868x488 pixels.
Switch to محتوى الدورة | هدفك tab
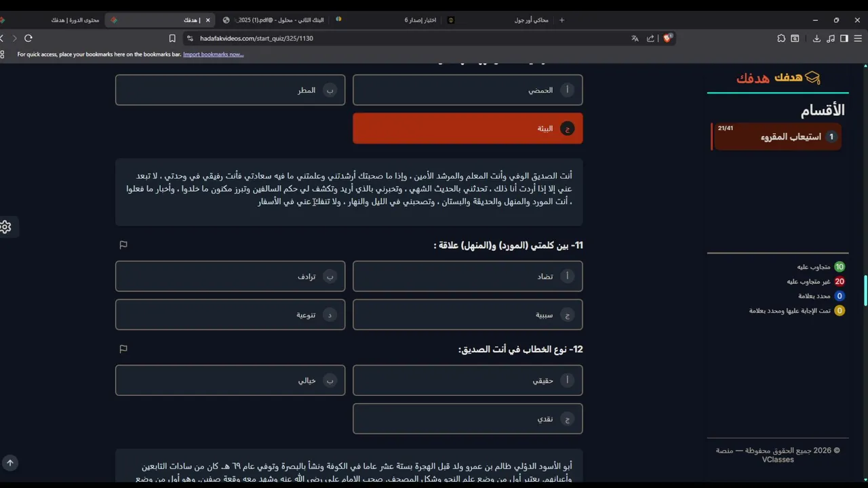(x=76, y=20)
